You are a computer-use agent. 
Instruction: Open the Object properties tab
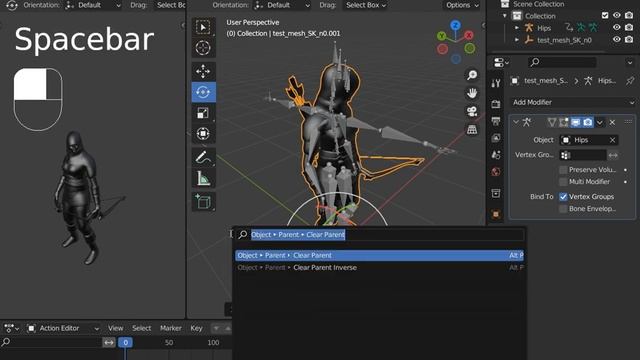496,214
